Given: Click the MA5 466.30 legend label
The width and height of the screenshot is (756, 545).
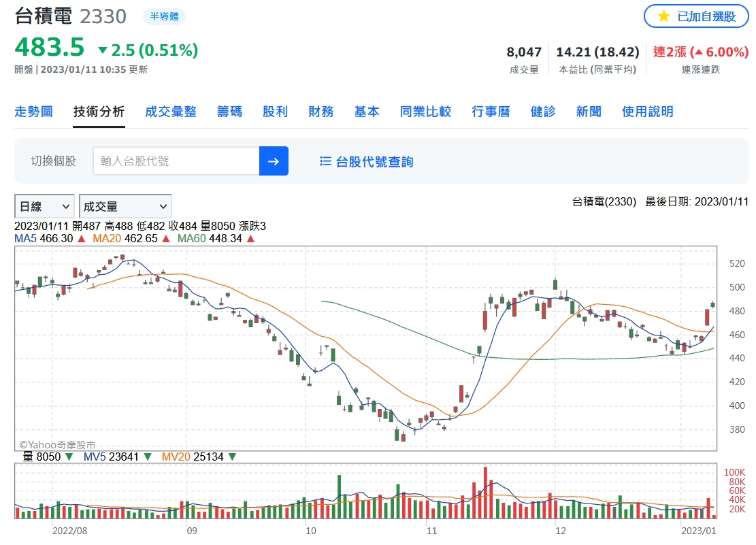Looking at the screenshot, I should pos(44,239).
